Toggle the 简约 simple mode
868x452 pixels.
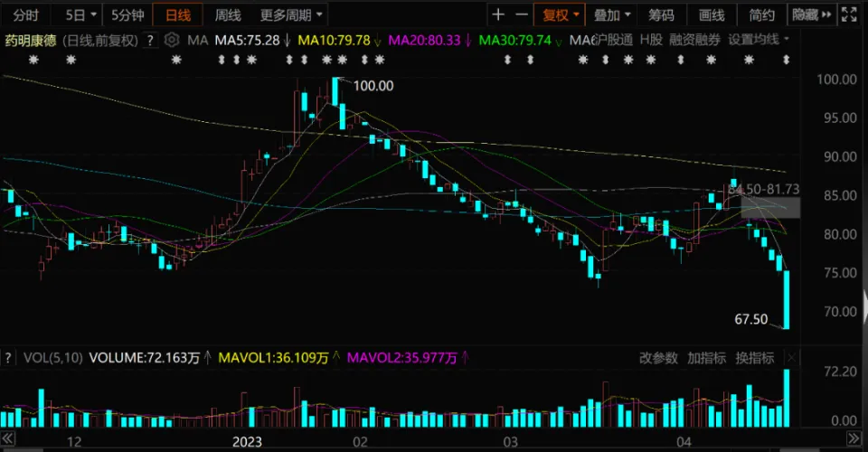pos(762,15)
